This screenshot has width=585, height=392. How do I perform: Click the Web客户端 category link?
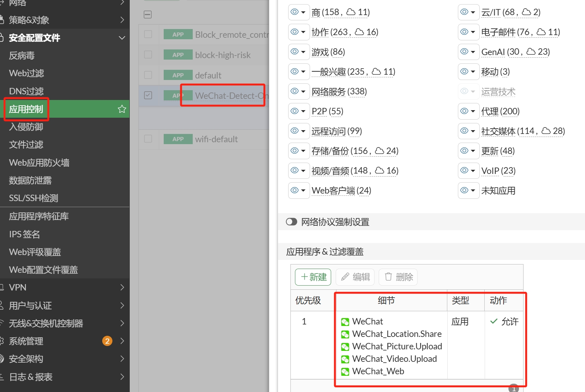pos(333,191)
